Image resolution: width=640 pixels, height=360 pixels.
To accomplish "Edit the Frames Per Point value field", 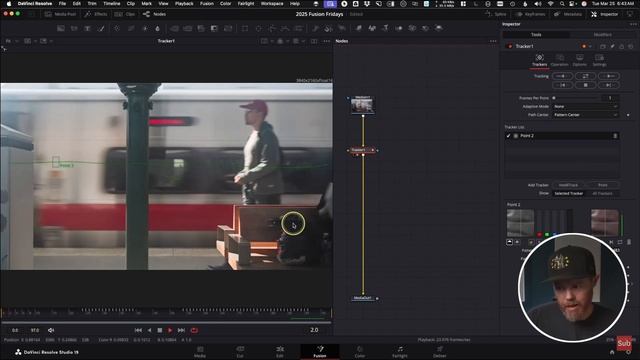I will pyautogui.click(x=611, y=98).
